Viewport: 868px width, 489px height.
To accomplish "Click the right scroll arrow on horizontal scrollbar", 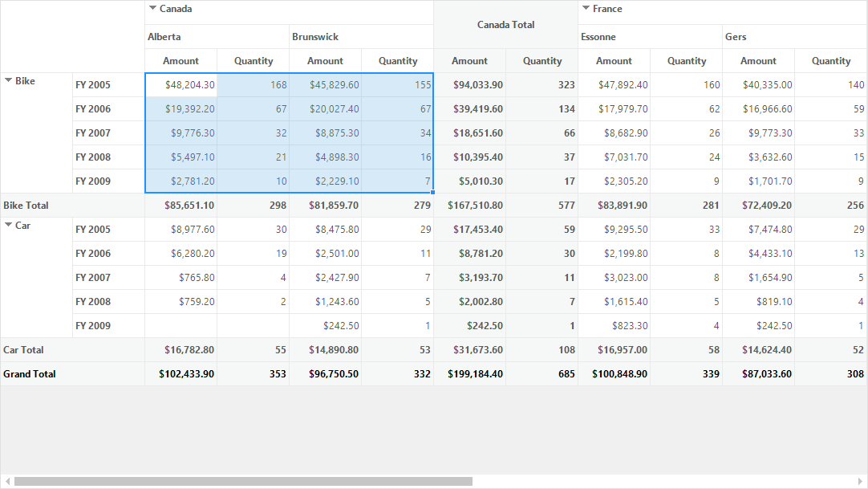I will click(x=860, y=481).
